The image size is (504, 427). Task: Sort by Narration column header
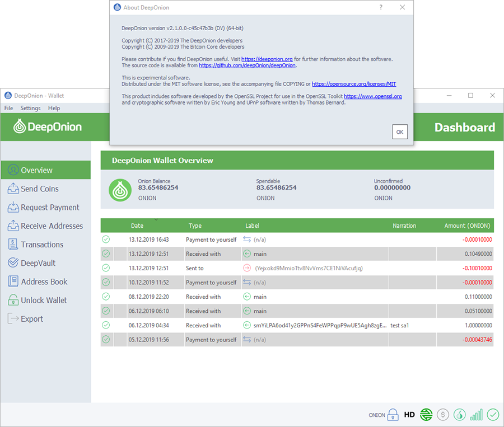click(x=404, y=226)
